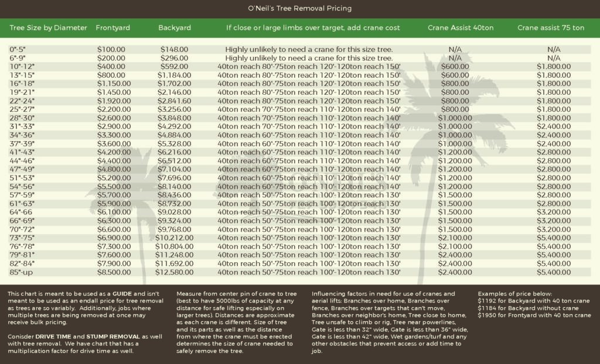Viewport: 600px width, 364px height.
Task: Click the 75 ton crane price in the 31"-33" row
Action: click(x=554, y=126)
